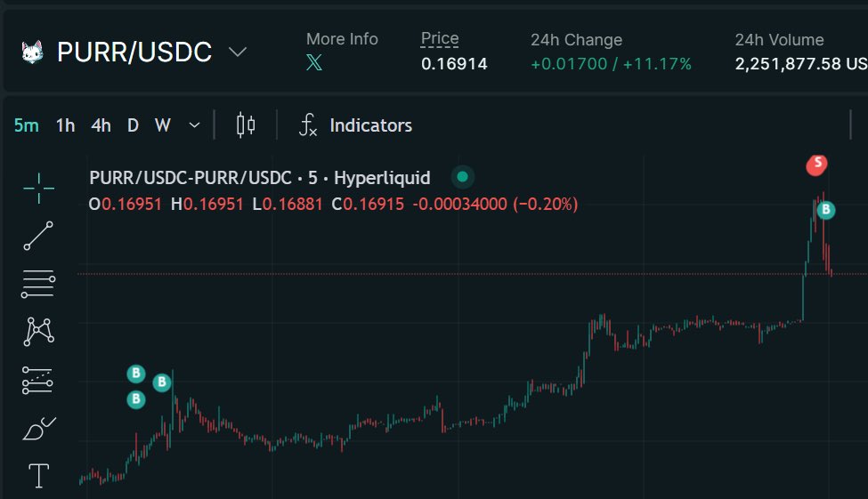Viewport: 868px width, 499px height.
Task: Click the chart legend title PURR/USDC · 5 · Hyperliquid
Action: click(260, 178)
